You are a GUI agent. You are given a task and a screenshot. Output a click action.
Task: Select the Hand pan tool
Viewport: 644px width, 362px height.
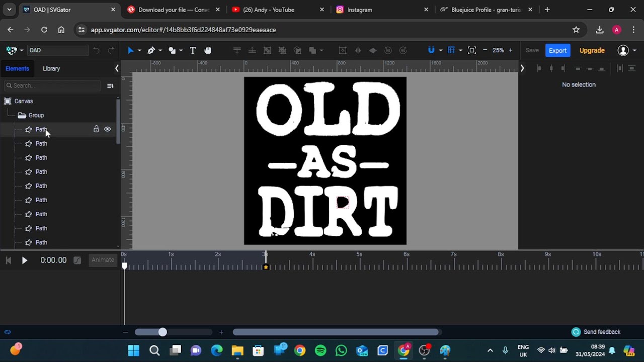tap(208, 50)
